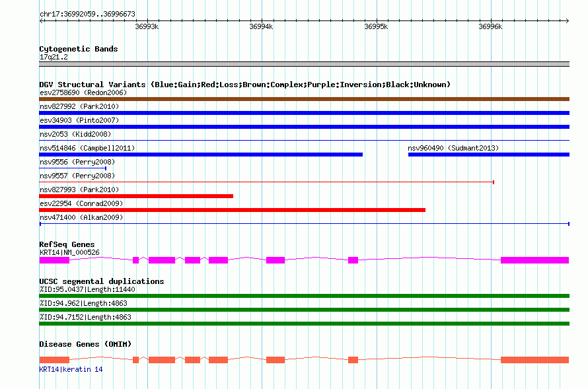Click the nsv827992 (Park2010) label

click(79, 106)
